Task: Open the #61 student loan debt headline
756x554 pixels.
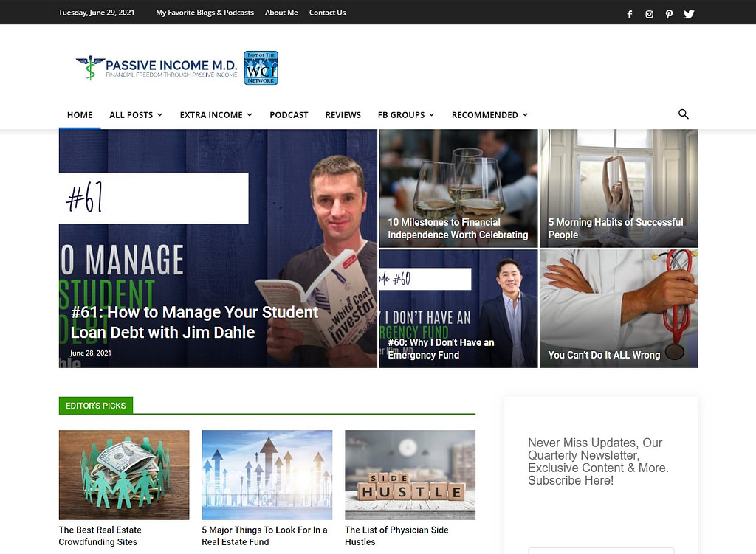Action: point(194,322)
